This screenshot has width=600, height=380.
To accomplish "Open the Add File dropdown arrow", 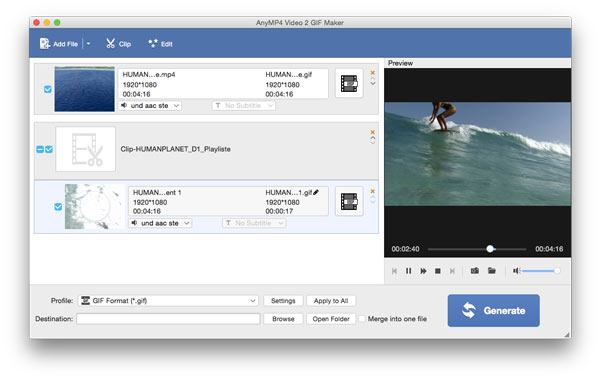I will [88, 44].
